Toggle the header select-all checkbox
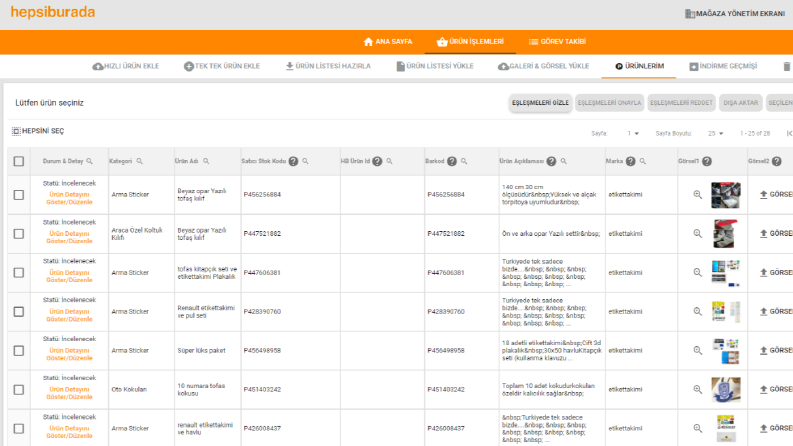This screenshot has height=446, width=793. click(x=19, y=161)
